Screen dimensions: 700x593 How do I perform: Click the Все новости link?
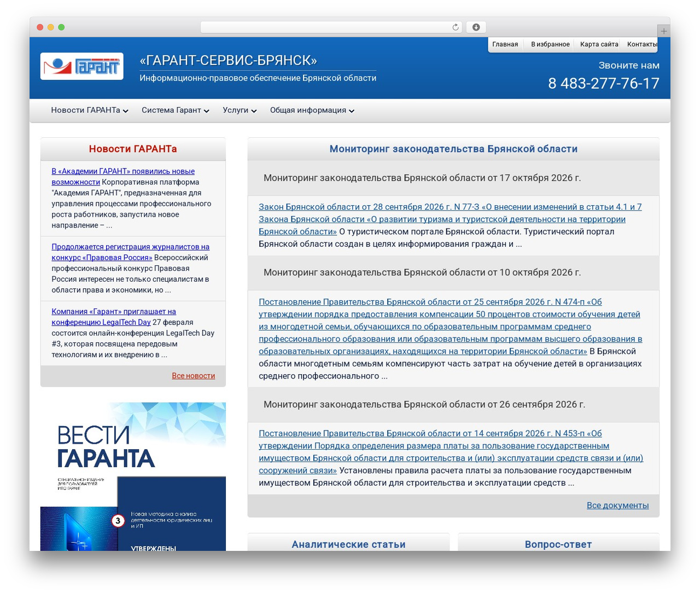click(x=194, y=376)
